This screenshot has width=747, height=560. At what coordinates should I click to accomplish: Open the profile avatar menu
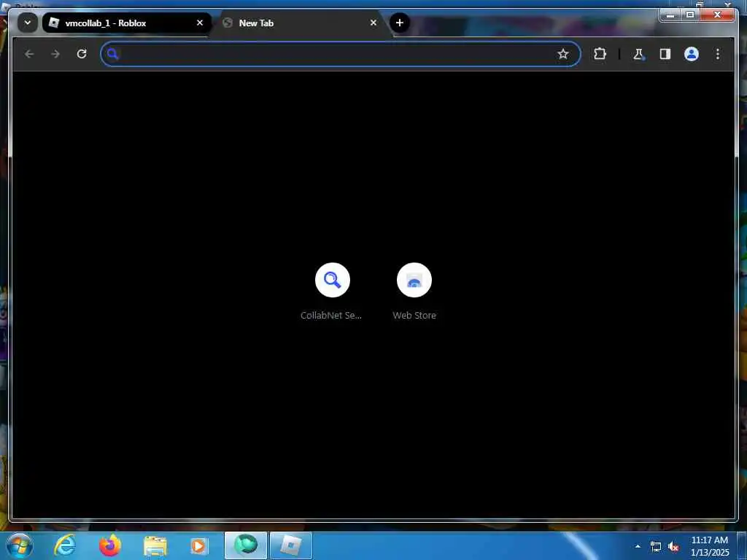point(692,54)
